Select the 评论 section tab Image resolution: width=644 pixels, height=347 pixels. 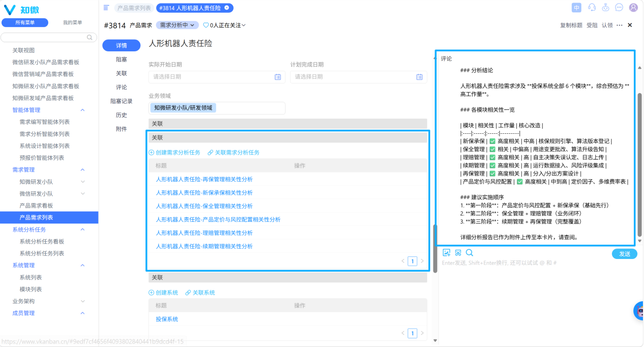point(121,88)
